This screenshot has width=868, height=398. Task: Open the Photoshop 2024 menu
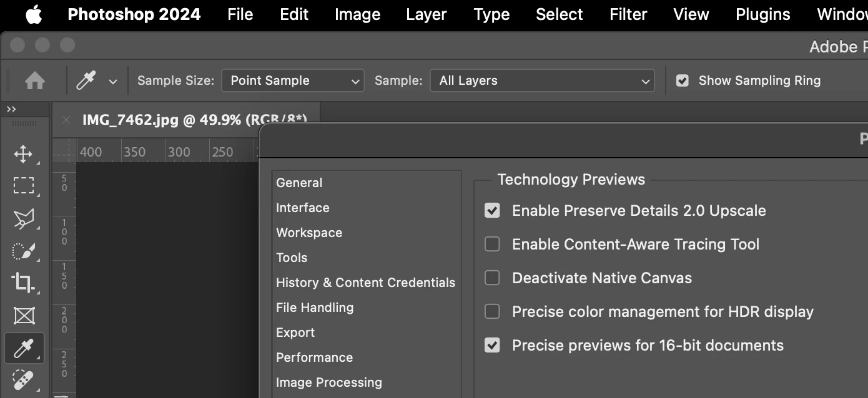click(x=134, y=14)
